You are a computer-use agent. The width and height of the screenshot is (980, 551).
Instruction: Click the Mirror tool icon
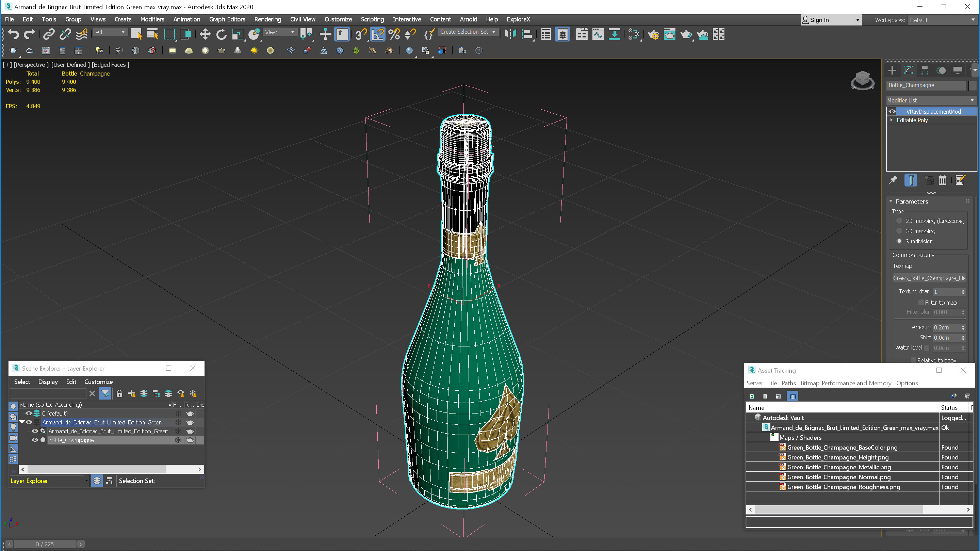click(x=510, y=35)
